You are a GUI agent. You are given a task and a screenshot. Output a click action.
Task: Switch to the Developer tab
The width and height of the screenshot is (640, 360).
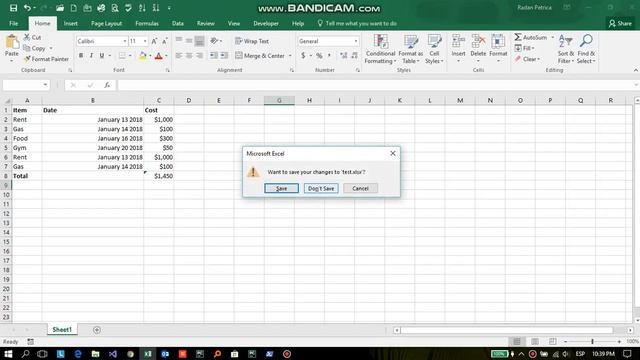tap(266, 23)
